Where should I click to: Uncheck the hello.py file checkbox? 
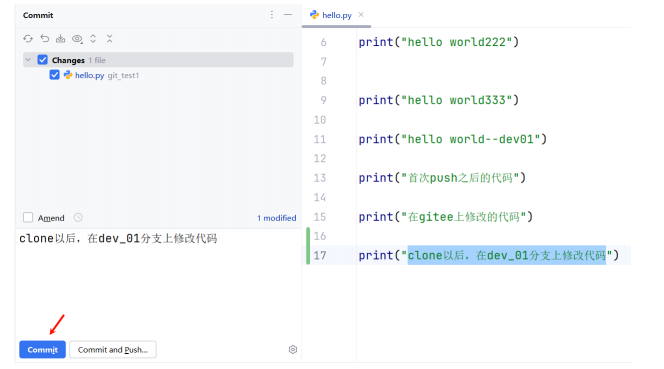pyautogui.click(x=54, y=75)
